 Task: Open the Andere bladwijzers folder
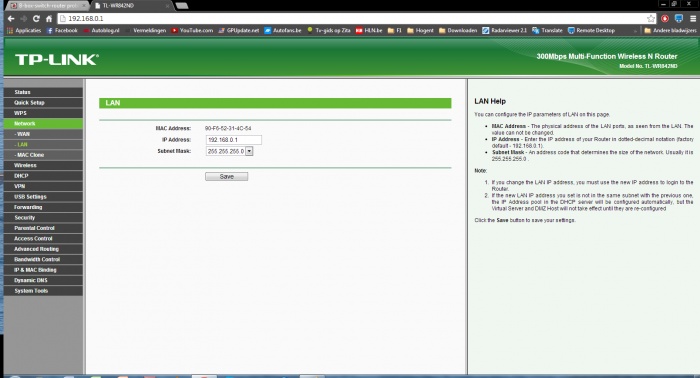click(670, 30)
